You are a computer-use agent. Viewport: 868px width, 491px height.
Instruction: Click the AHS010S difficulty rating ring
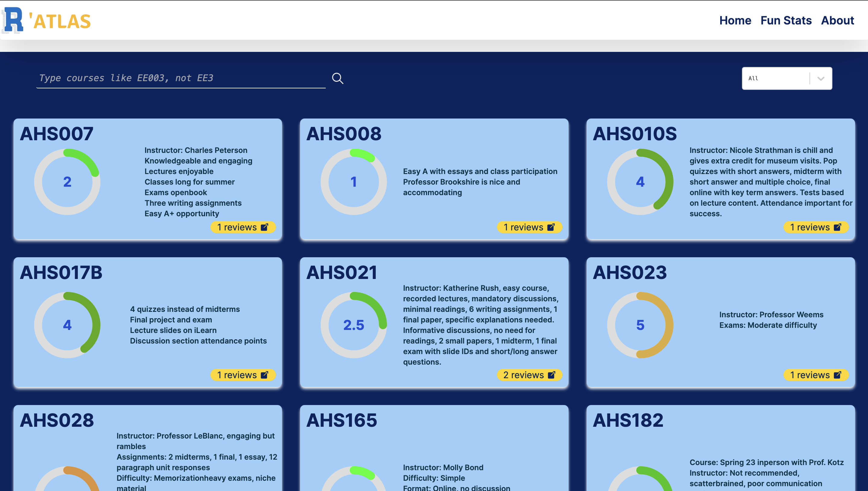[x=640, y=182]
